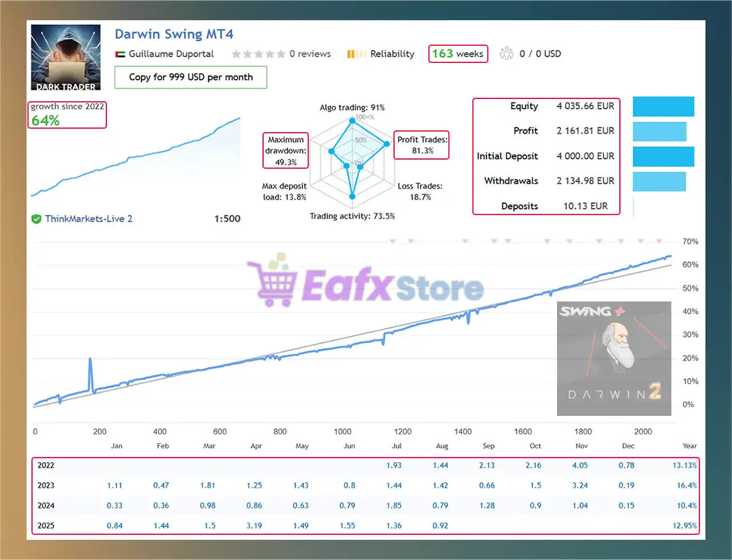732x560 pixels.
Task: Click the Initial Deposit 4 000.00 EUR value
Action: pos(586,156)
